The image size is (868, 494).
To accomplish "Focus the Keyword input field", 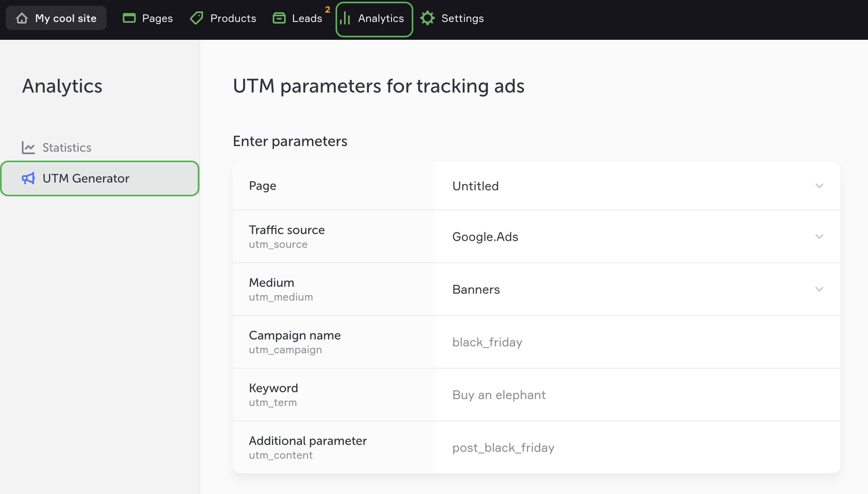I will pyautogui.click(x=637, y=395).
